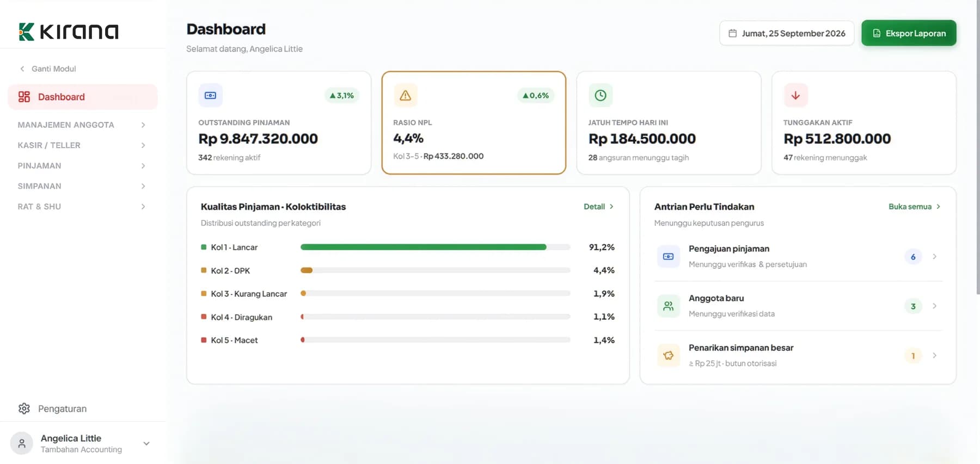Expand Manajemen Anggota chevron

click(x=143, y=125)
